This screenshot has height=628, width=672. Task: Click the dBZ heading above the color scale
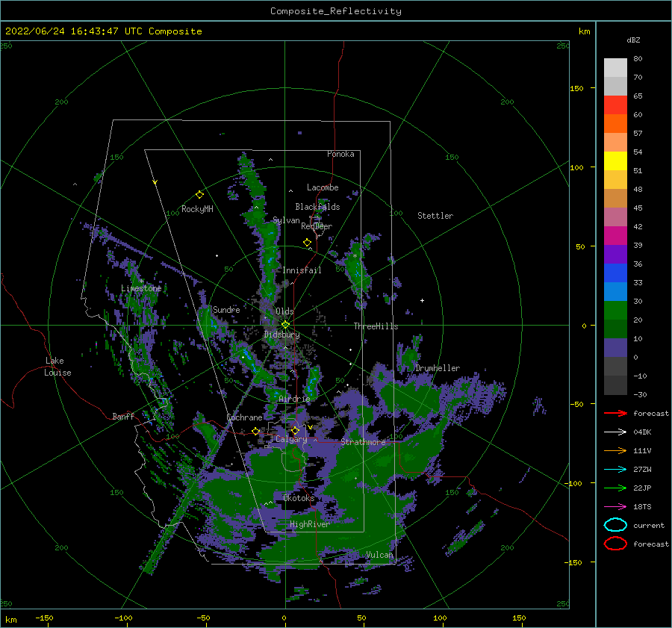[633, 40]
